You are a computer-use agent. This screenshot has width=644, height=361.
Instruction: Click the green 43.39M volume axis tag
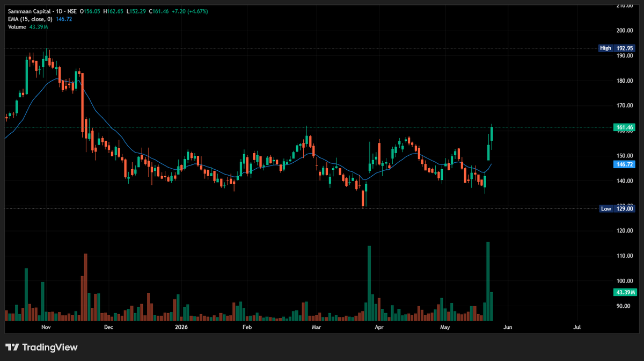click(625, 292)
